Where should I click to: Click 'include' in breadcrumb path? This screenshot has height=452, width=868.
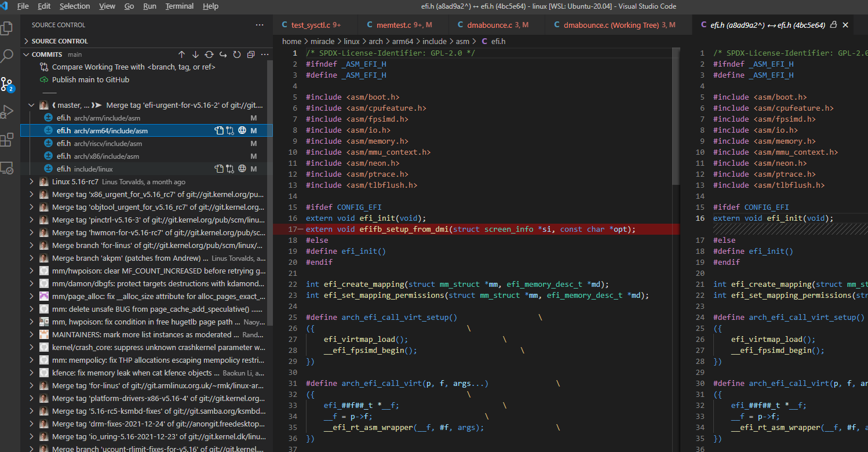[434, 41]
